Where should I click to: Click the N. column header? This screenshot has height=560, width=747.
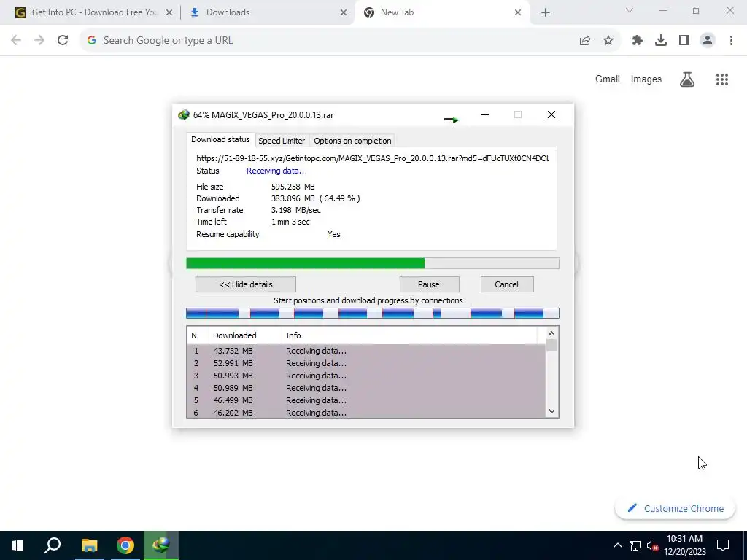pos(198,335)
